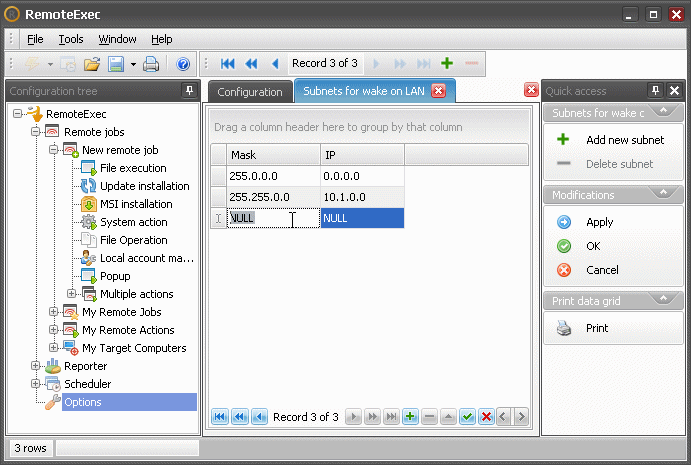The height and width of the screenshot is (465, 691).
Task: Click OK in Modifications
Action: point(593,246)
